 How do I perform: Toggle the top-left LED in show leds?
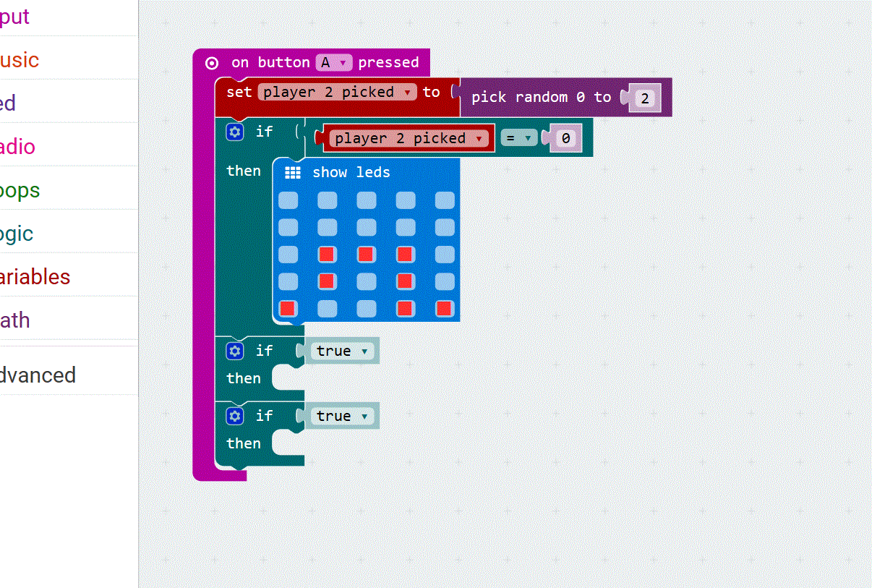pyautogui.click(x=288, y=200)
